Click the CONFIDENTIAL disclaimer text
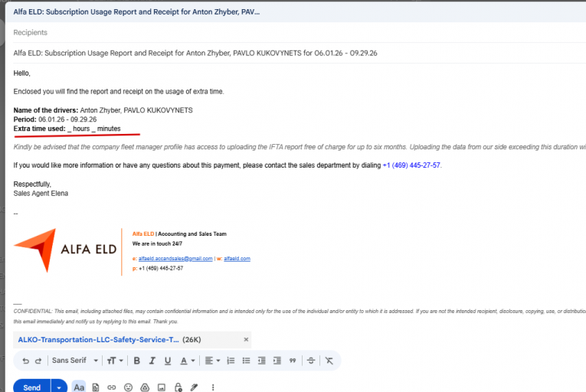The height and width of the screenshot is (392, 586). tap(299, 316)
